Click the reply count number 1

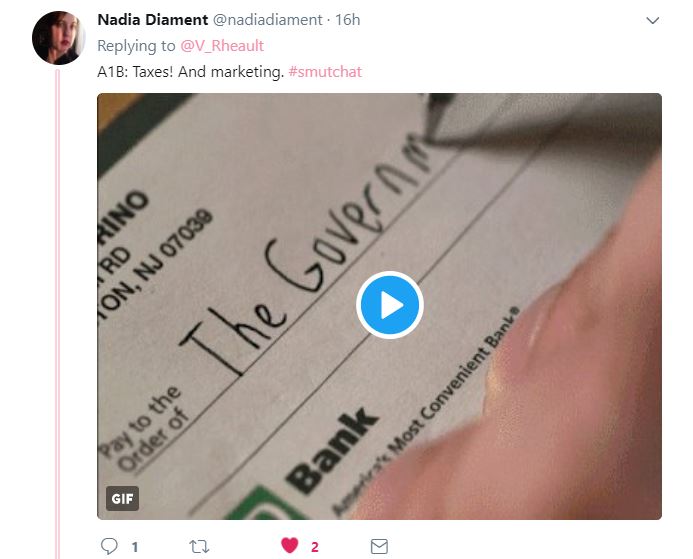tap(135, 548)
